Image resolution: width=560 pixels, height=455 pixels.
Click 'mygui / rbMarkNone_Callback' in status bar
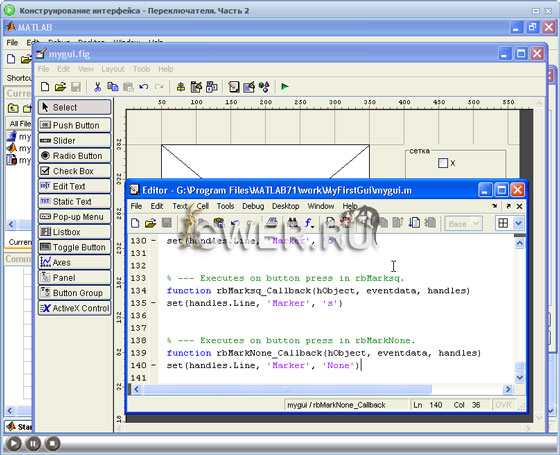coord(336,405)
